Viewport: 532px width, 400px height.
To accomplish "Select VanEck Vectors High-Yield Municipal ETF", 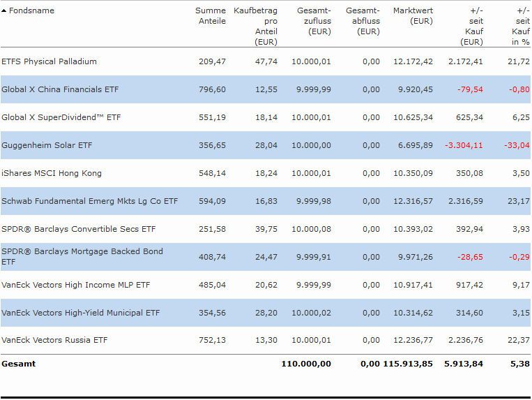I will 80,313.
